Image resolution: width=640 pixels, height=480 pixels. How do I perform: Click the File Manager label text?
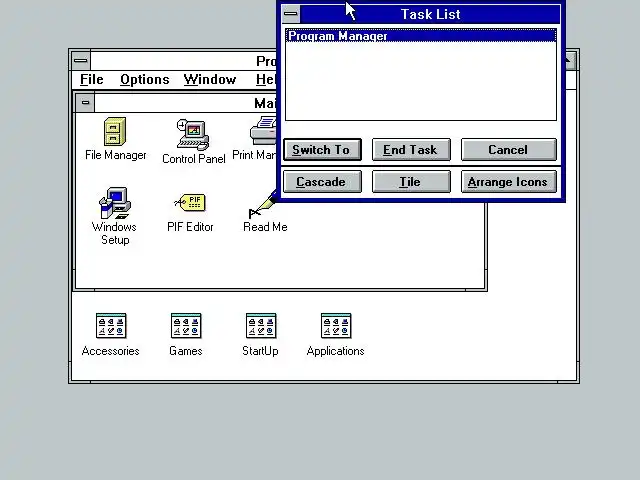tap(116, 155)
